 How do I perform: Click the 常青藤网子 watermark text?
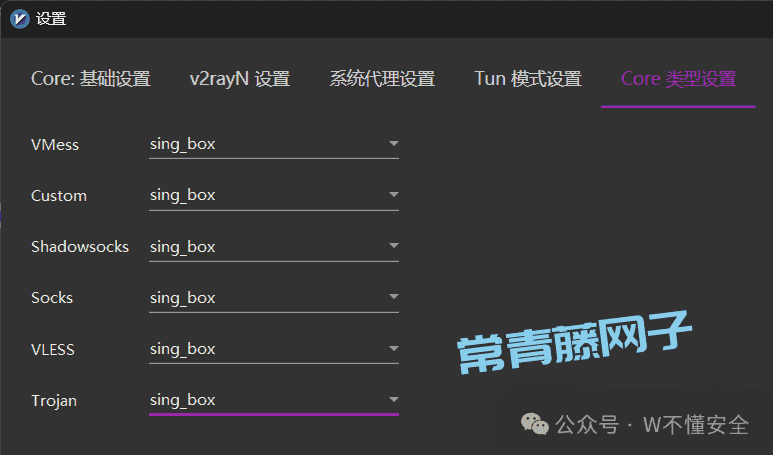(x=574, y=341)
